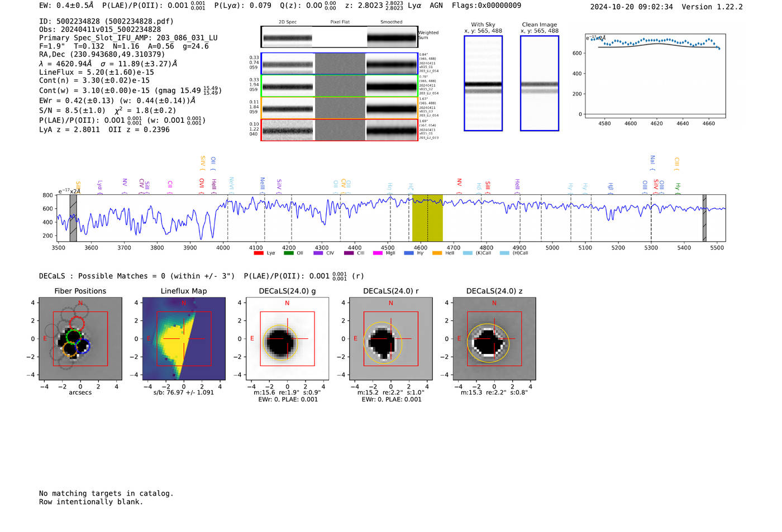The image size is (782, 532).
Task: Select the DECaLS g-band cutout
Action: 287,339
